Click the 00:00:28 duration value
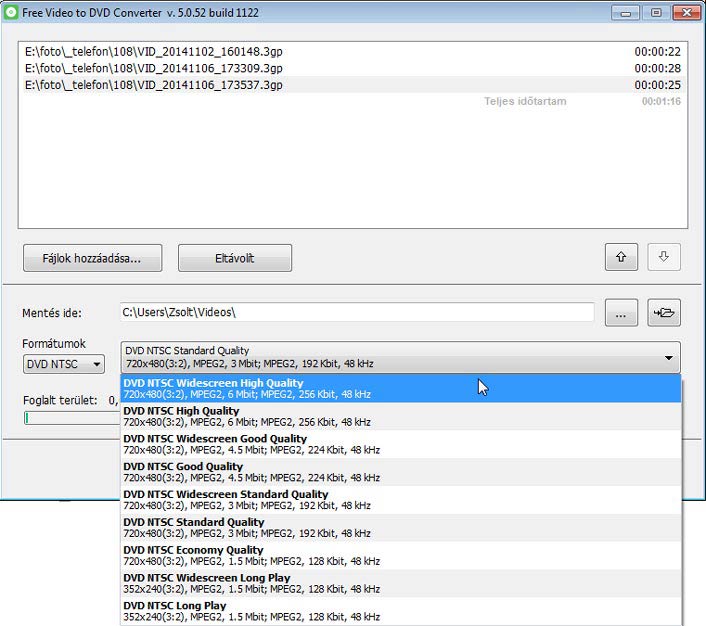The height and width of the screenshot is (626, 706). coord(657,68)
